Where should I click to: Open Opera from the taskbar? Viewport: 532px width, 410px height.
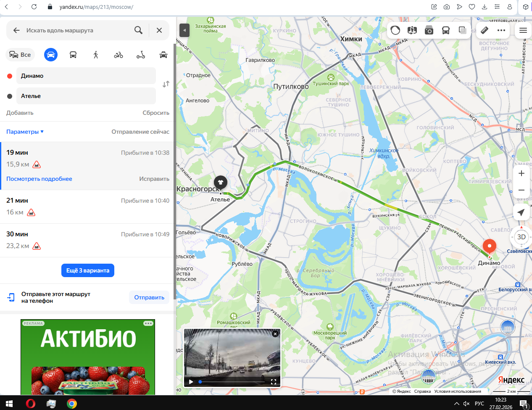pos(31,404)
